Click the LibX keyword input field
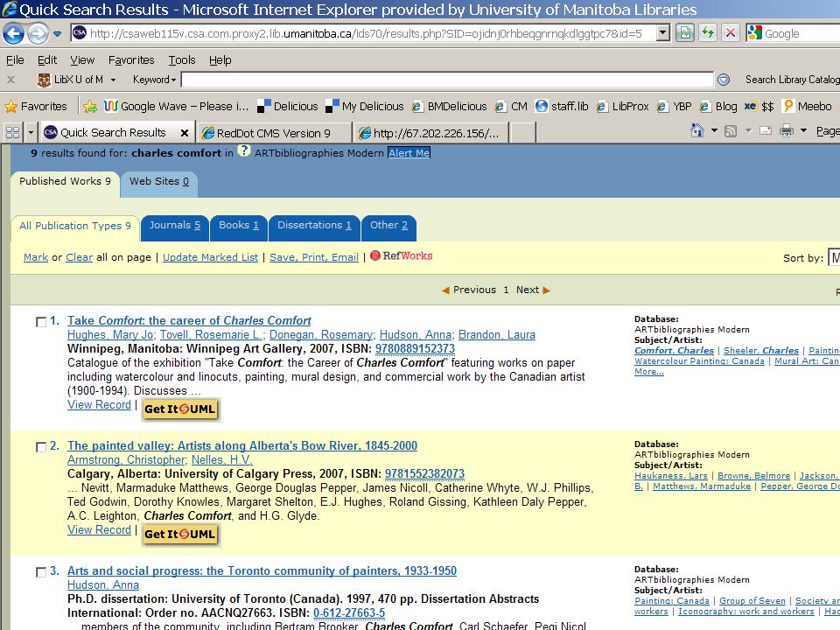Screen dimensions: 840x630 pyautogui.click(x=447, y=80)
